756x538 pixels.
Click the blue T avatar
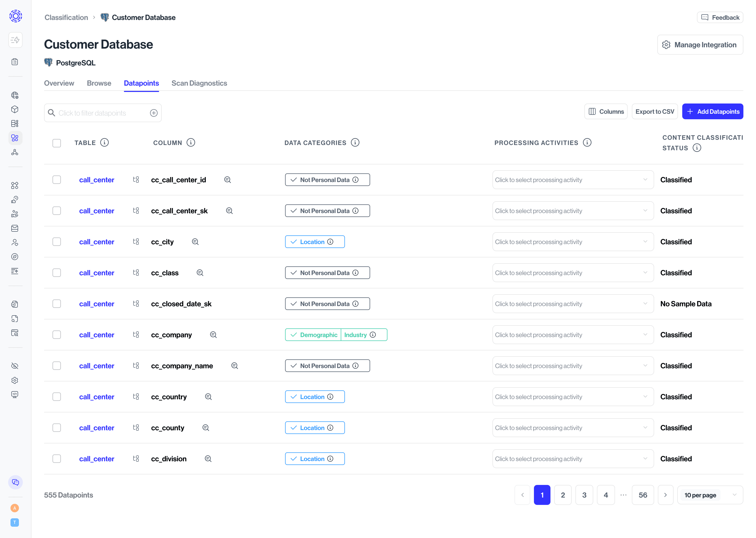pos(14,523)
